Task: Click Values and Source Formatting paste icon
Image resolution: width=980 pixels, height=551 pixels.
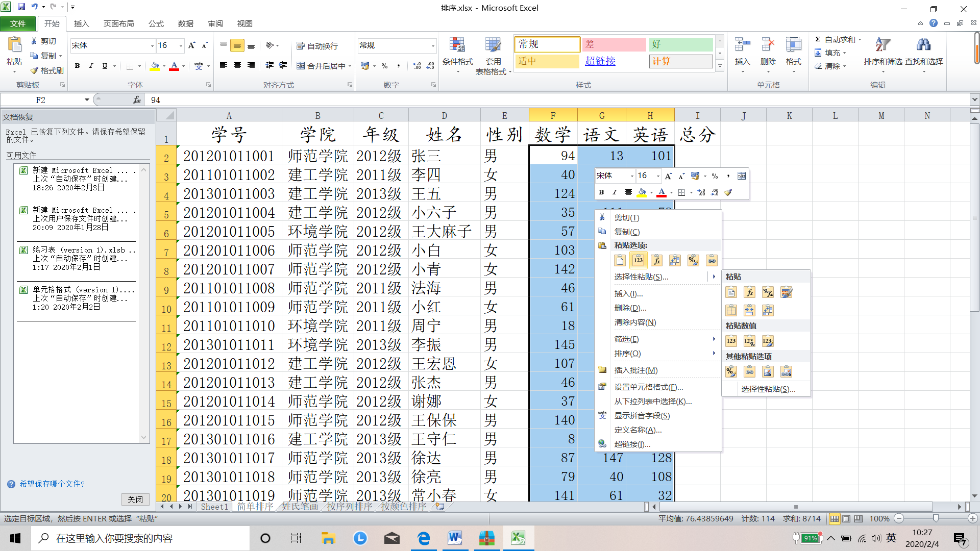Action: pos(768,341)
